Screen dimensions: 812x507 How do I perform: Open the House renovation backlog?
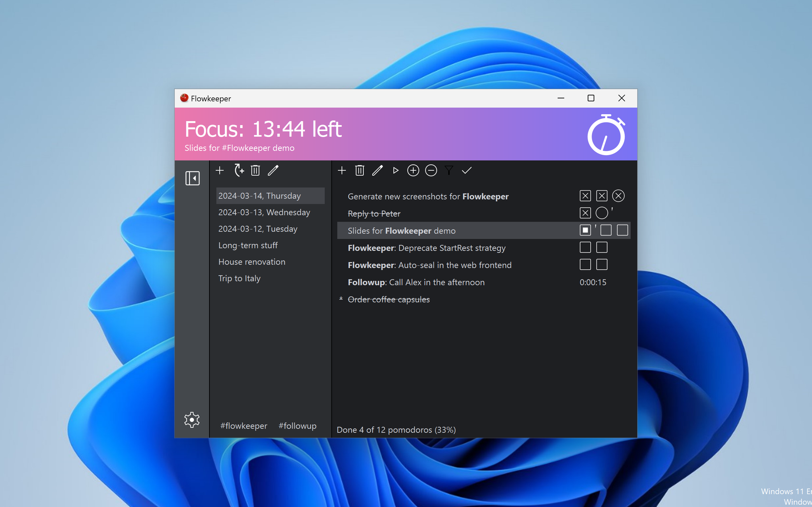click(271, 261)
